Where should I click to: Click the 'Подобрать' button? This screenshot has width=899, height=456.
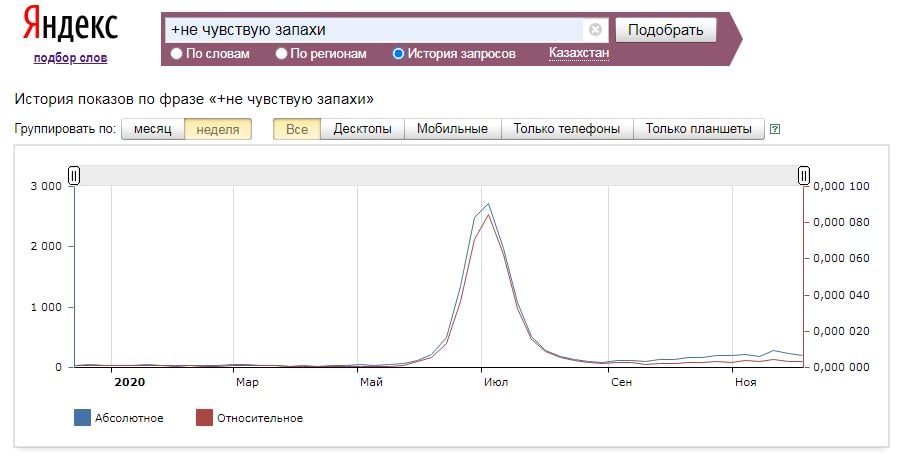coord(666,30)
